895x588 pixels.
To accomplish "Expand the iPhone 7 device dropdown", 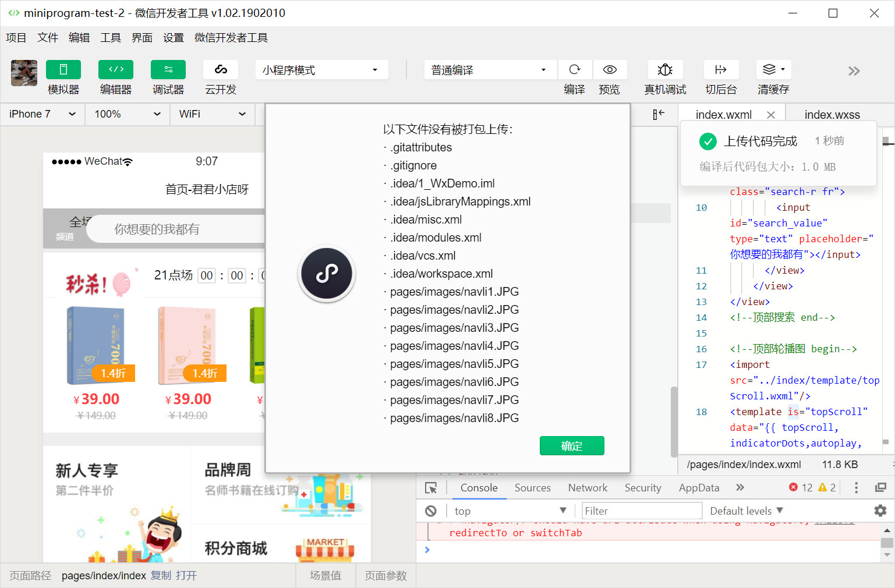I will pyautogui.click(x=43, y=114).
